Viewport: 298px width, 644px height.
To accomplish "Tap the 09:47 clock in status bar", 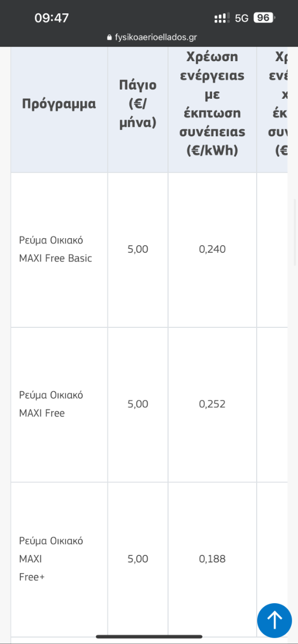I will [x=52, y=18].
